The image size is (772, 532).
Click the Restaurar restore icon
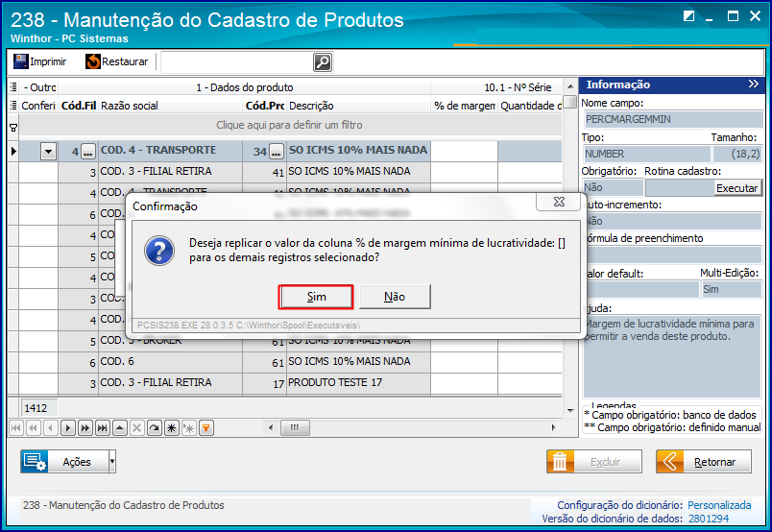(92, 61)
